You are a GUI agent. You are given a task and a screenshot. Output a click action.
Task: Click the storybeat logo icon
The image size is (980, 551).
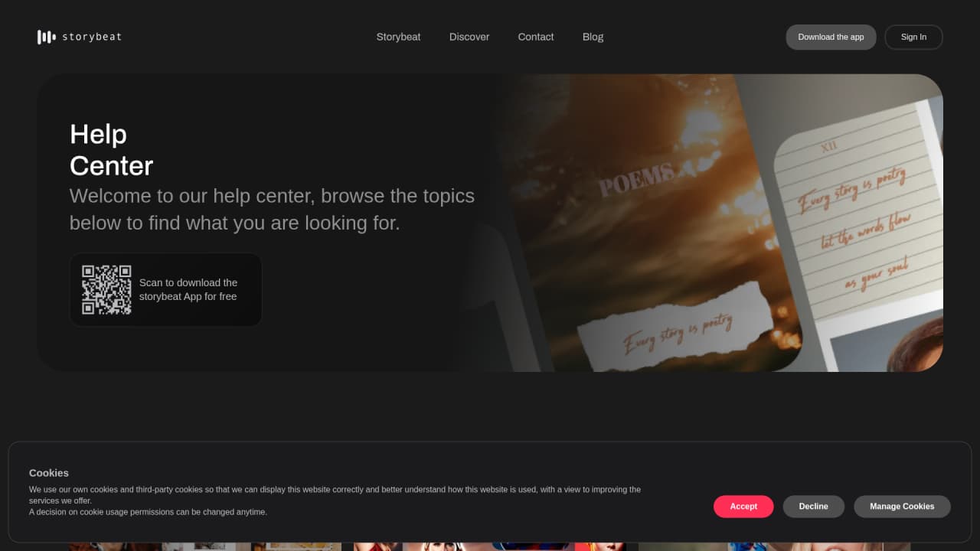[46, 37]
